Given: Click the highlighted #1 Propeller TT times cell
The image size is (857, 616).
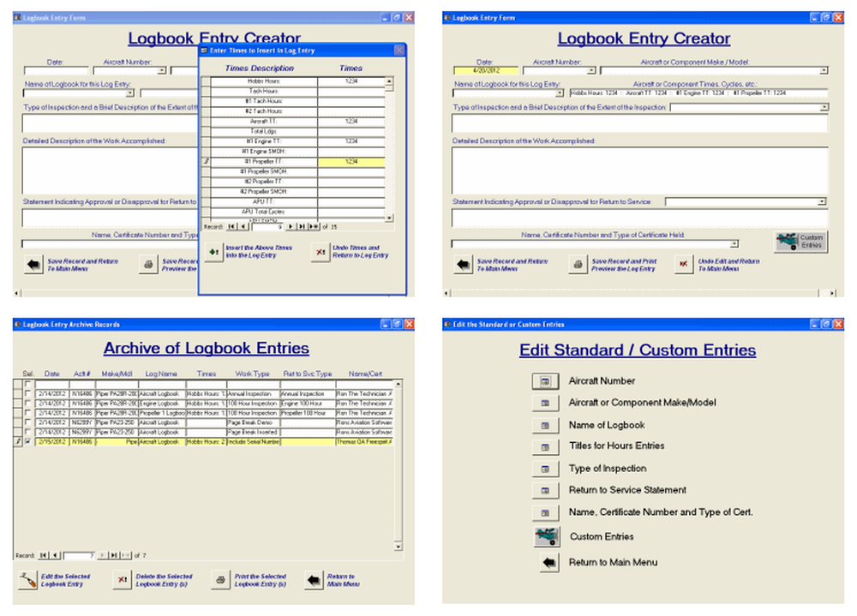Looking at the screenshot, I should (351, 162).
